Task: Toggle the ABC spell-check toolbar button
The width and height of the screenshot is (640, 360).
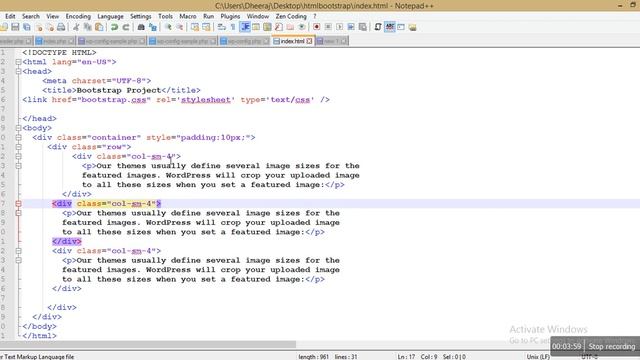Action: point(390,27)
